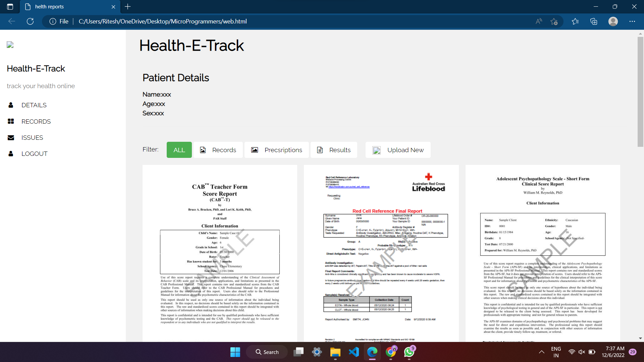
Task: Click the Results document icon
Action: tap(320, 150)
